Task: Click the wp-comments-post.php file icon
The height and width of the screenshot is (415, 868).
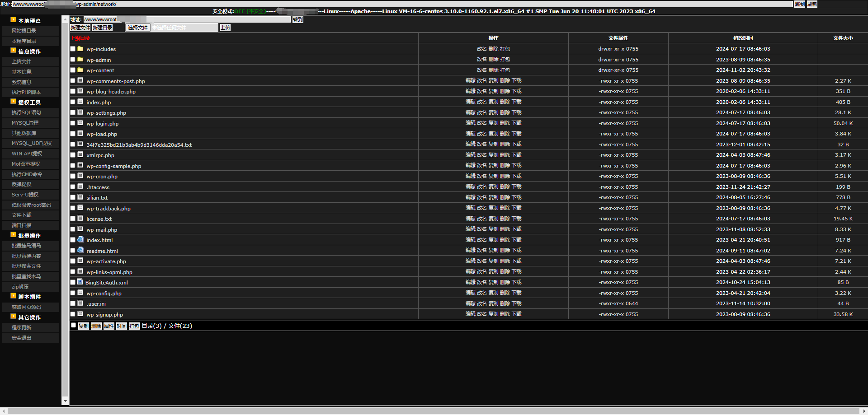Action: (x=80, y=80)
